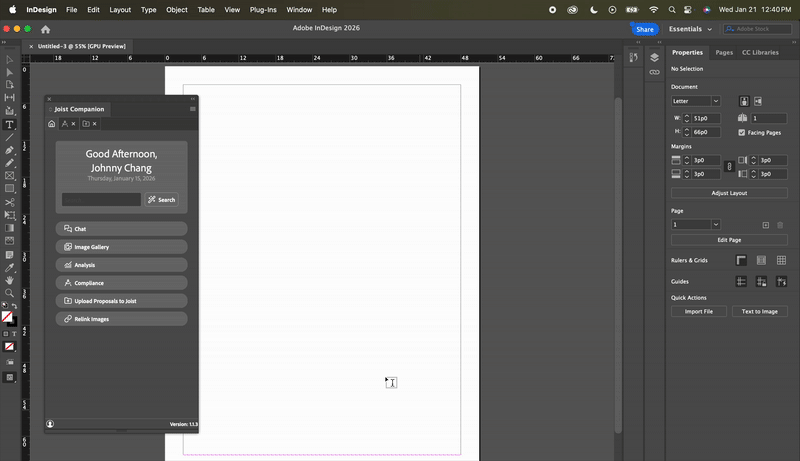Switch to the CC Libraries tab
The image size is (800, 461).
(x=760, y=53)
